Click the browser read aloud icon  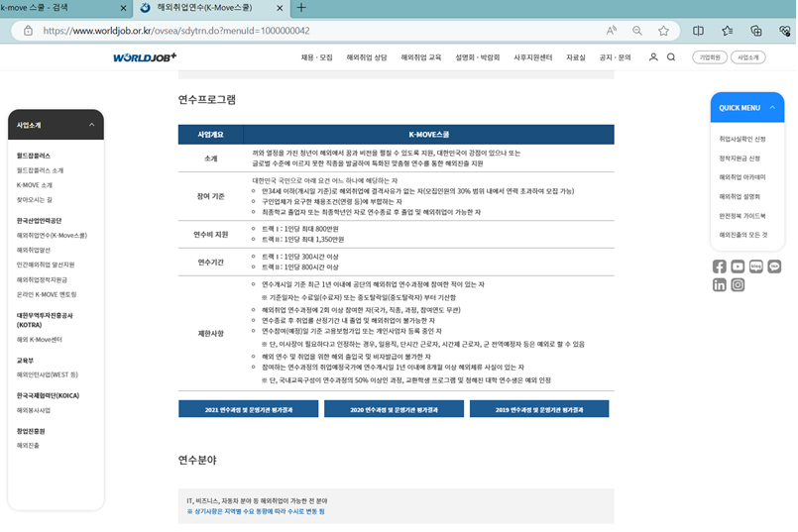612,31
